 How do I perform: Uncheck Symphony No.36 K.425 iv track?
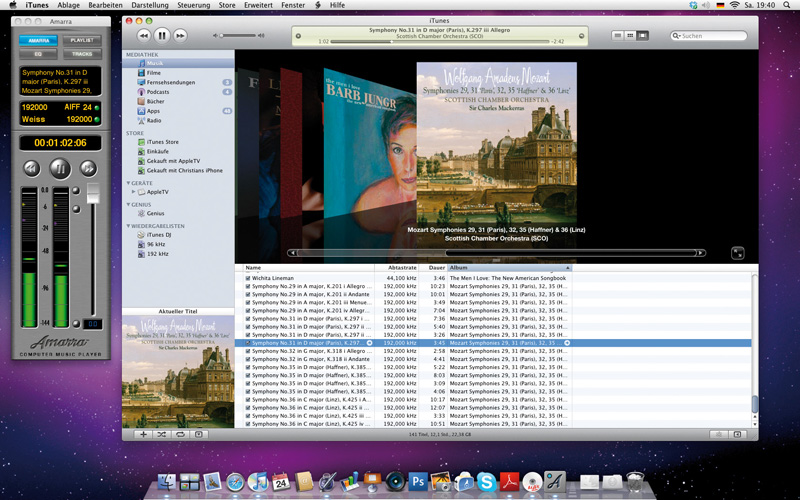pos(248,424)
